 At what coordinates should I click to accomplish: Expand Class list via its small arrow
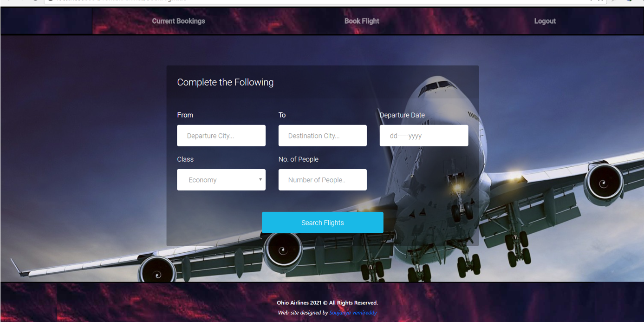coord(260,179)
